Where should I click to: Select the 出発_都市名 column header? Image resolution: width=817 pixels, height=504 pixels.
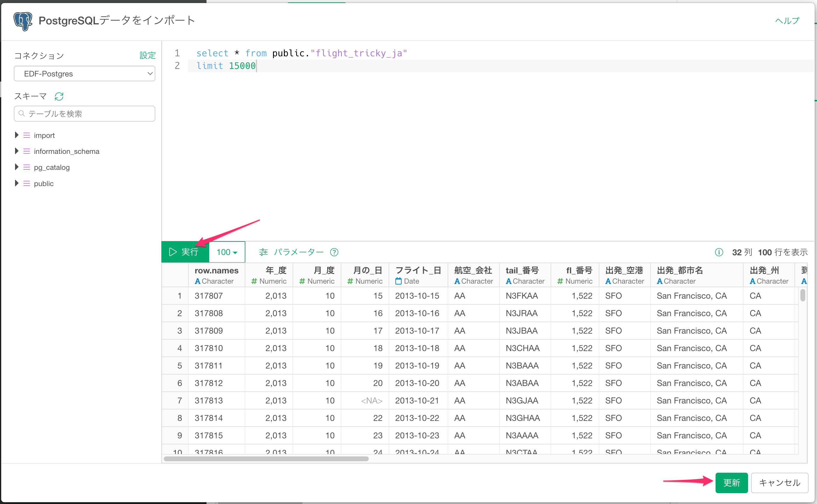point(697,275)
